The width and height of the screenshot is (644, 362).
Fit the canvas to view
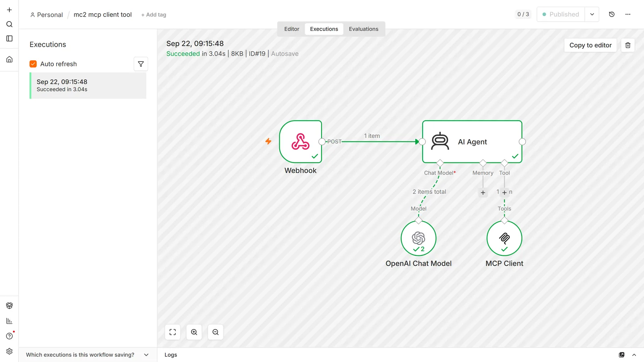[173, 332]
